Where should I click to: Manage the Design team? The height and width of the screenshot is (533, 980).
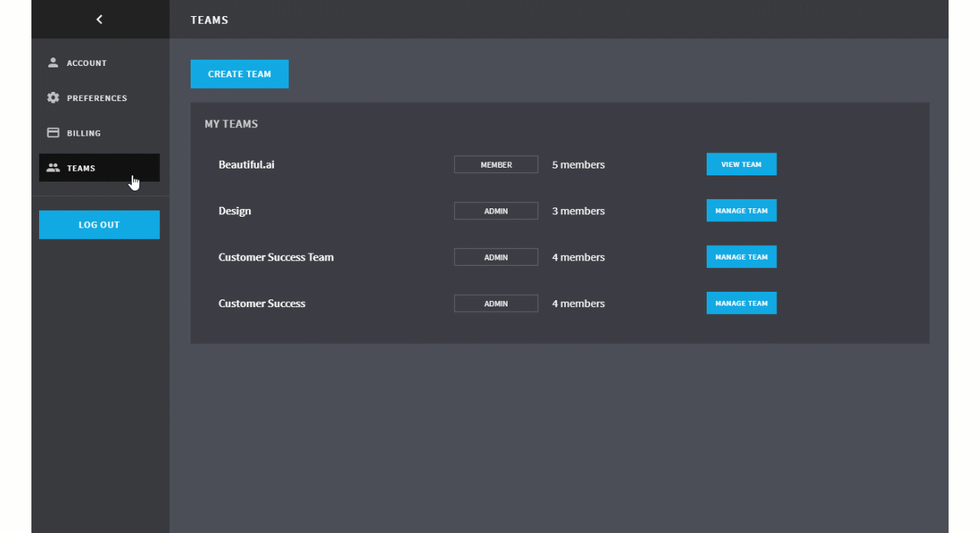[x=740, y=211]
